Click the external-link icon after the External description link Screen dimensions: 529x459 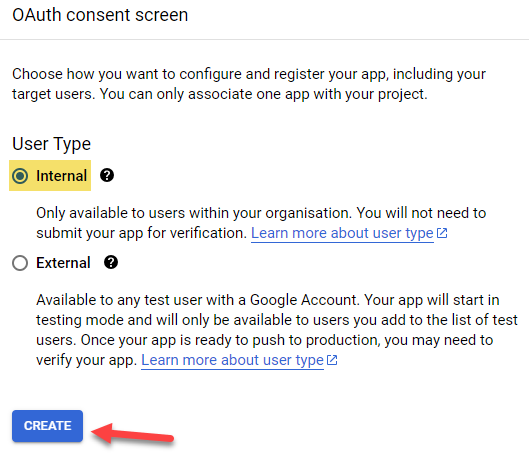click(332, 360)
